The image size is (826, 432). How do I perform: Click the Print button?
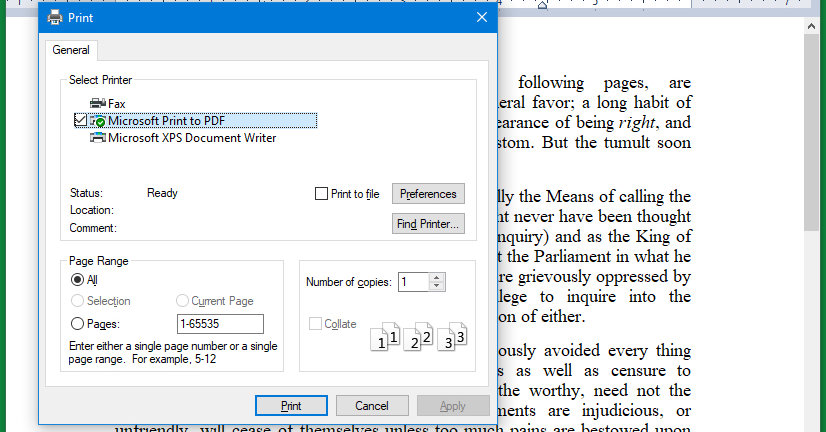[291, 406]
